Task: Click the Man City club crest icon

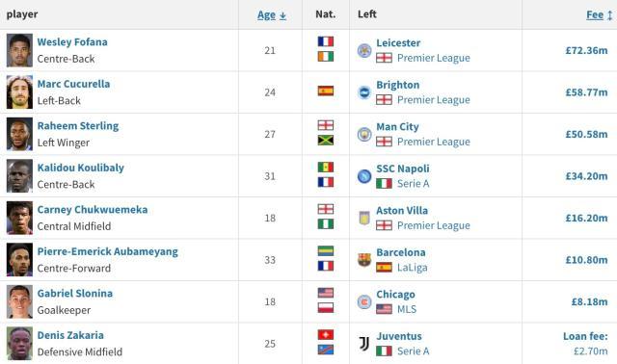Action: [364, 134]
